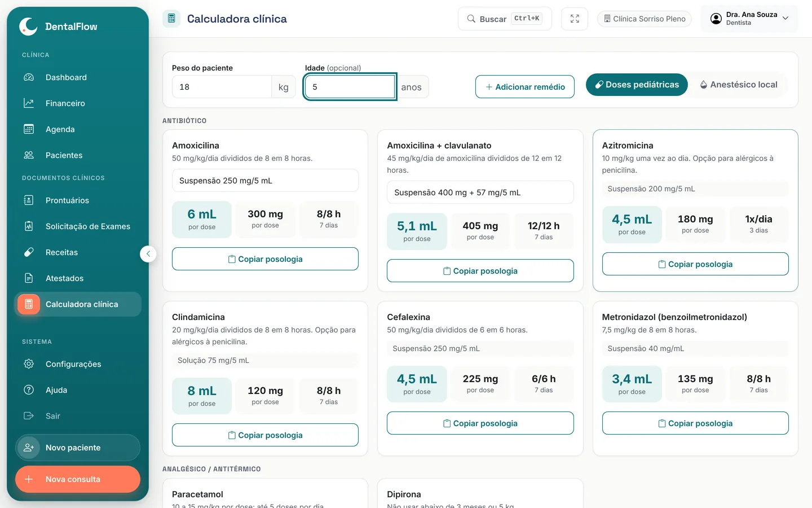Copy the posologia for Amoxicilina

click(x=265, y=259)
